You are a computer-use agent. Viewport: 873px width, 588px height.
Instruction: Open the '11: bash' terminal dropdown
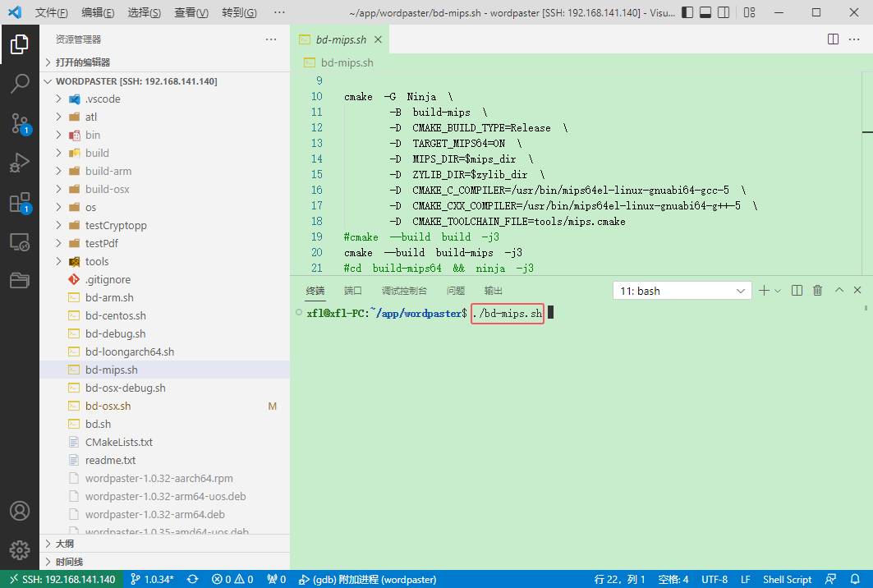click(681, 291)
